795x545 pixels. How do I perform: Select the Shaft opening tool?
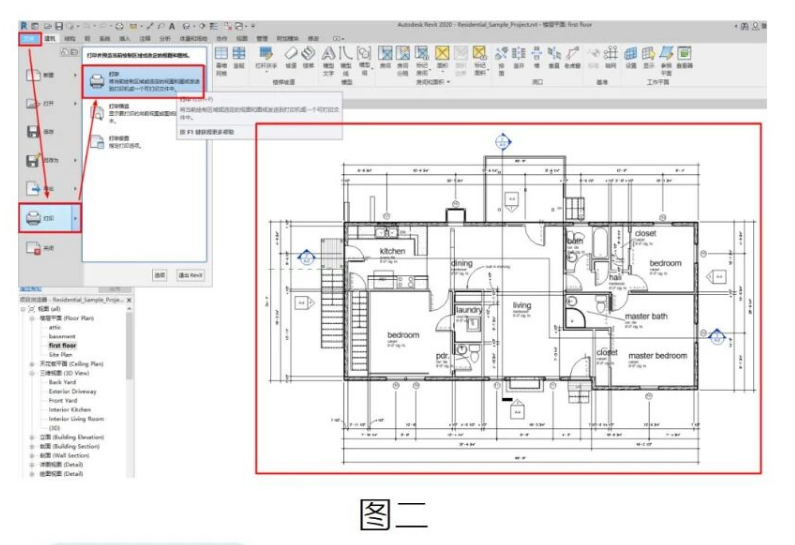click(x=519, y=57)
